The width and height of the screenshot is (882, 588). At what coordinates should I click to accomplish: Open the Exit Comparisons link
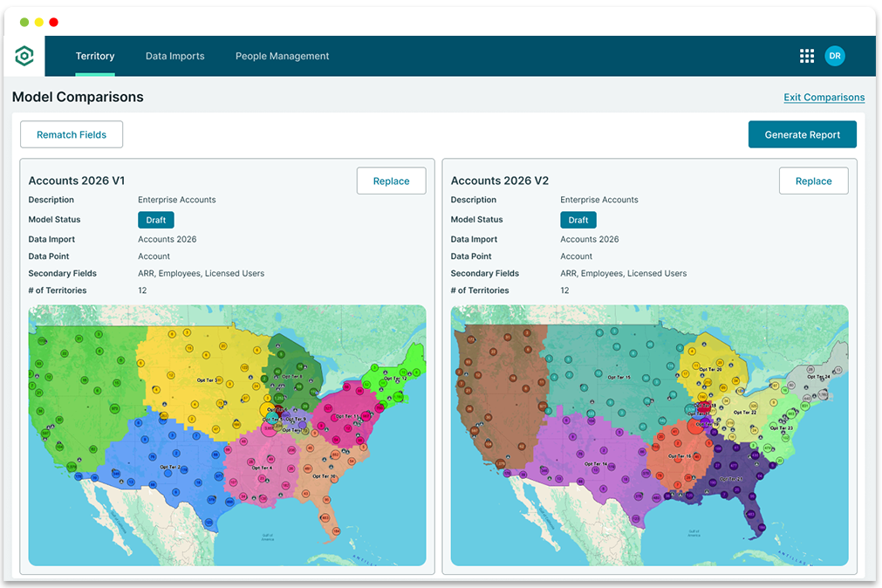coord(824,97)
